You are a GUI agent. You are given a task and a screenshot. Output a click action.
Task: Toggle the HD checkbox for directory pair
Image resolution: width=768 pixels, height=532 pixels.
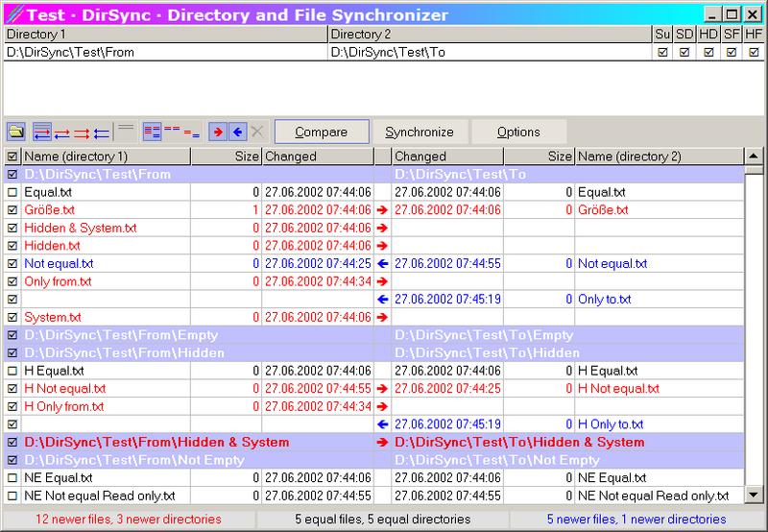(x=708, y=52)
